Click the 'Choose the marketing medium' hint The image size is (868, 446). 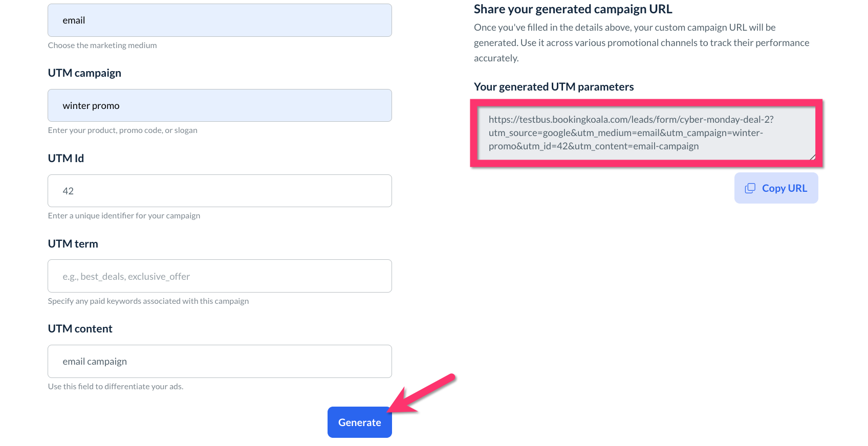pyautogui.click(x=102, y=46)
